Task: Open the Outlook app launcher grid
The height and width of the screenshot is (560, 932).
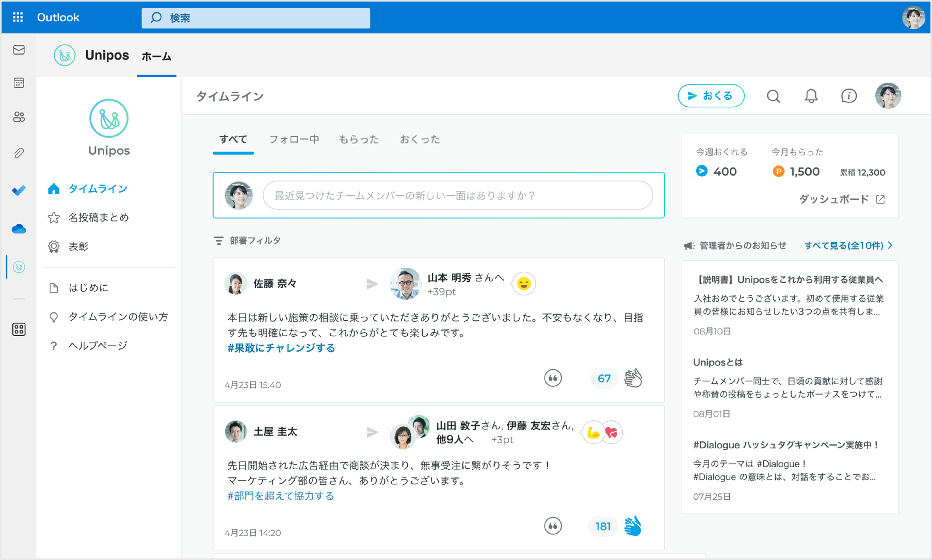Action: coord(18,17)
